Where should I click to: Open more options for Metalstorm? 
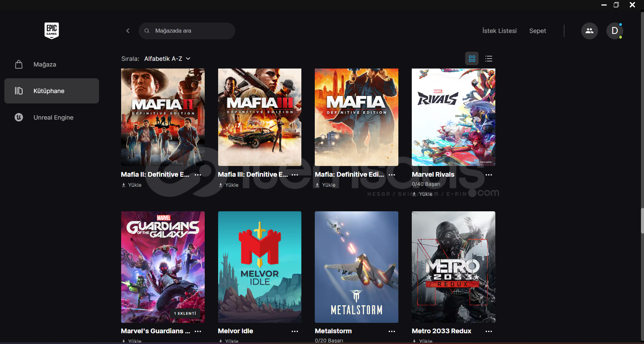click(392, 331)
